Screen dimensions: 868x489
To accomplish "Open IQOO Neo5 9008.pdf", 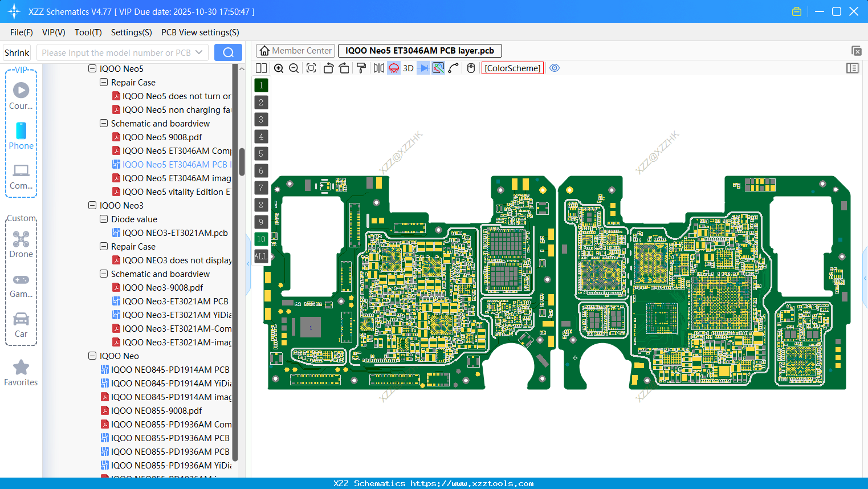I will 162,137.
